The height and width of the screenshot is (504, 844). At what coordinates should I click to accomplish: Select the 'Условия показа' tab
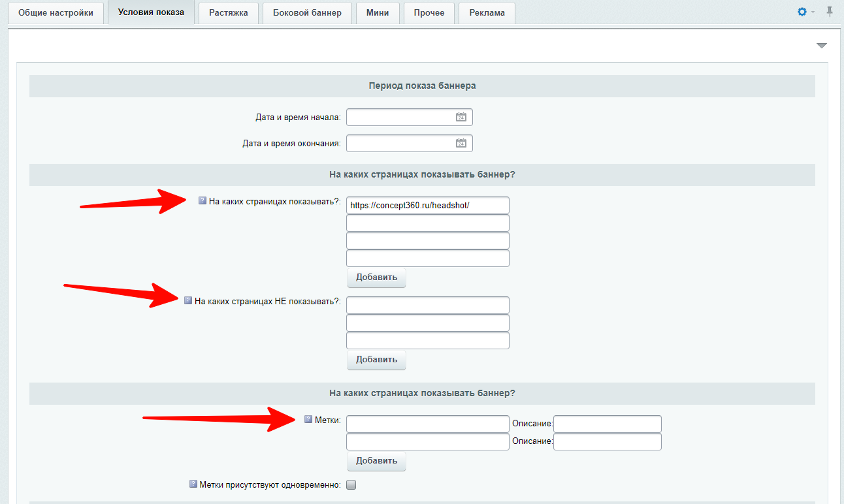151,12
